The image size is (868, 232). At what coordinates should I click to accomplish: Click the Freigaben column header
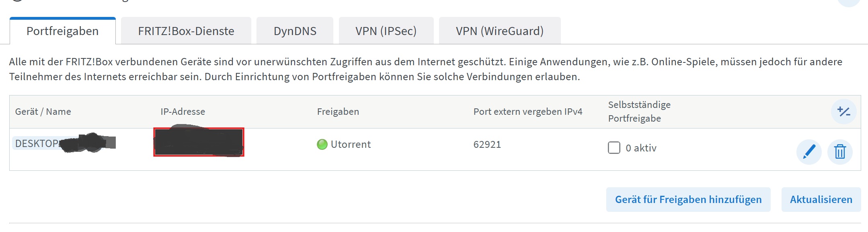point(338,112)
